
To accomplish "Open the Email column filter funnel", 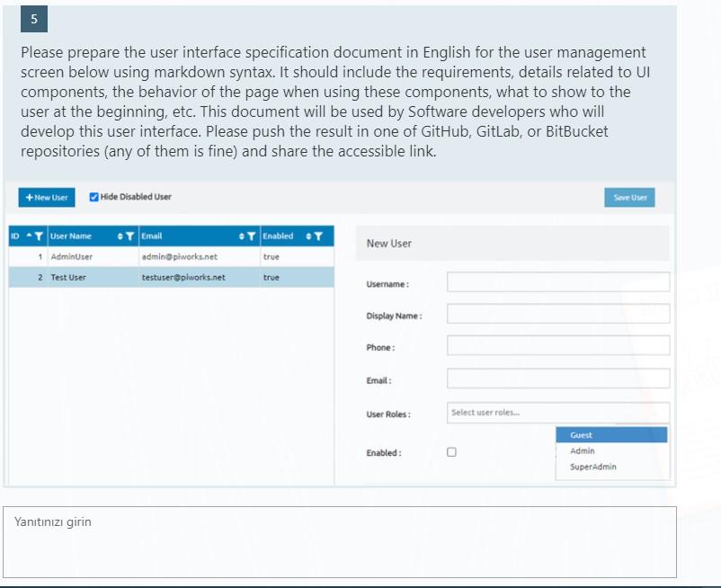I will click(253, 236).
